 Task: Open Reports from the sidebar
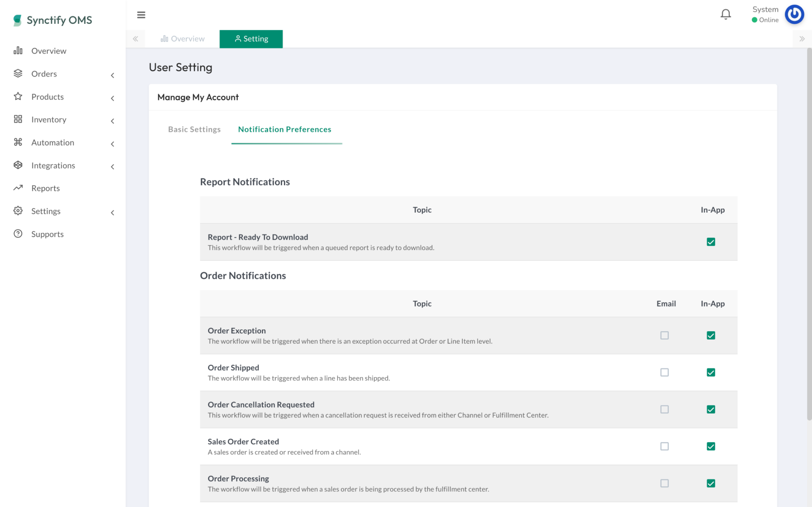tap(46, 188)
